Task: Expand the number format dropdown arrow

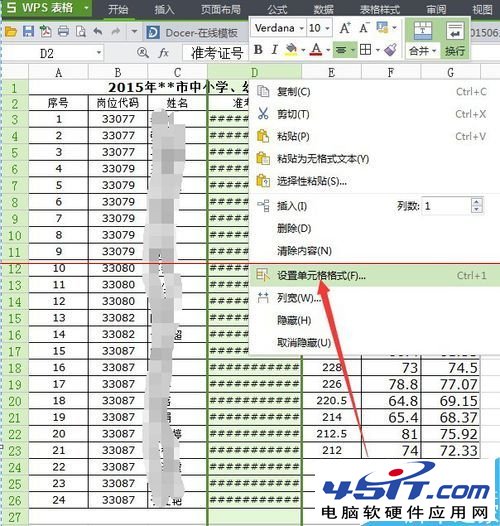Action: tap(395, 28)
